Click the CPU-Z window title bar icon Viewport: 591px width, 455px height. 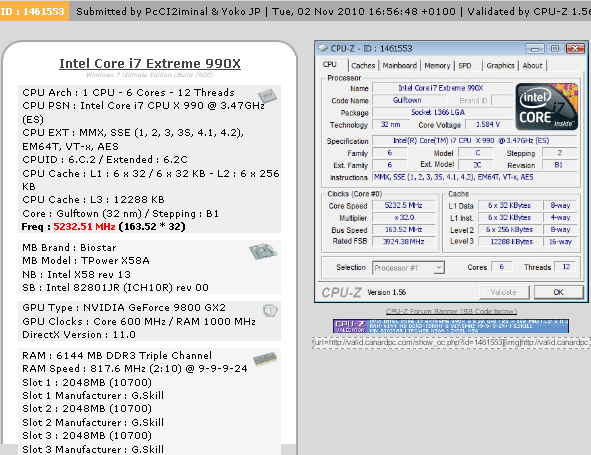[x=323, y=48]
